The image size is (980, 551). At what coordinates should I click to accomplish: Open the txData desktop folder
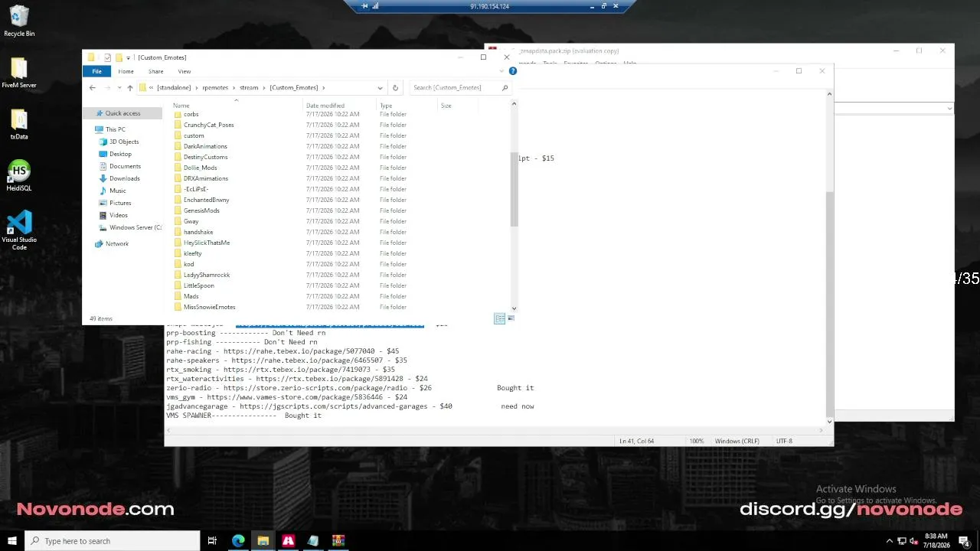tap(19, 124)
